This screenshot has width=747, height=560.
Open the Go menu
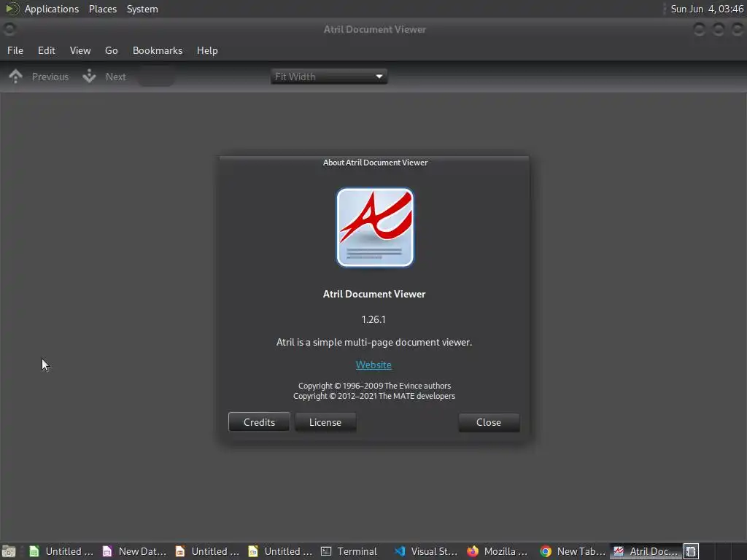click(x=112, y=50)
